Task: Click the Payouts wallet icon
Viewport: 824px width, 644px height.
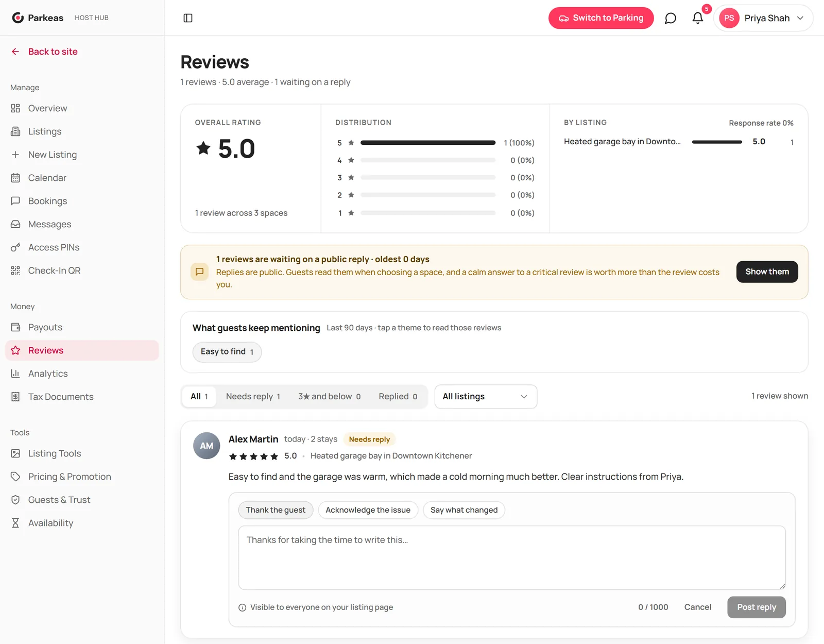Action: coord(15,327)
